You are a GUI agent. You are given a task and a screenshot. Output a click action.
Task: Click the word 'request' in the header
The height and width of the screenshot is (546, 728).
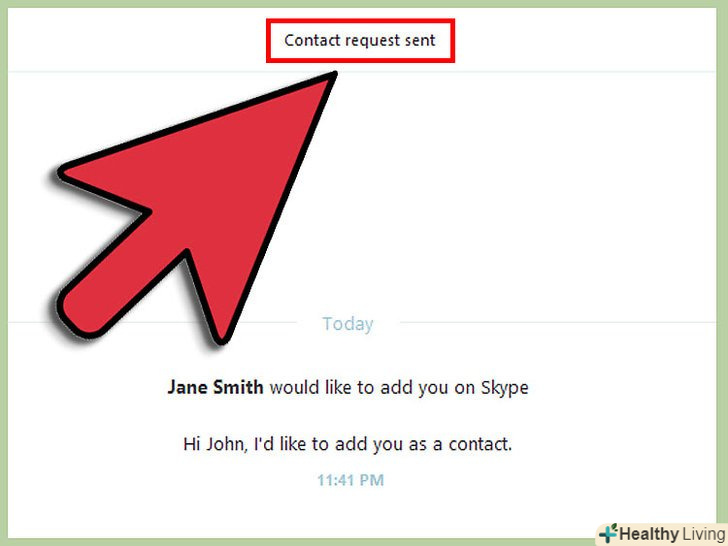pyautogui.click(x=373, y=41)
